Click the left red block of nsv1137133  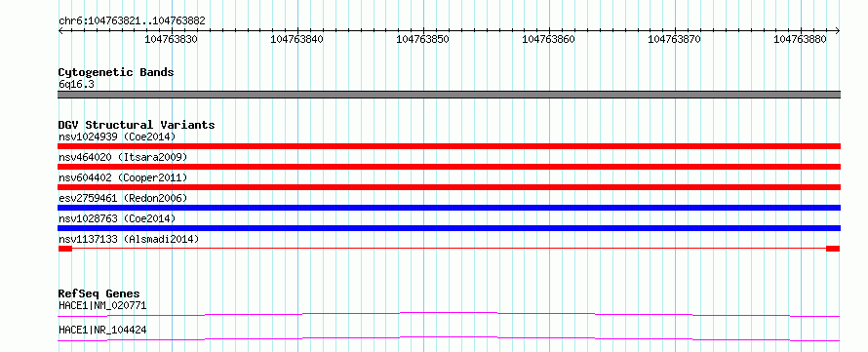click(x=64, y=249)
